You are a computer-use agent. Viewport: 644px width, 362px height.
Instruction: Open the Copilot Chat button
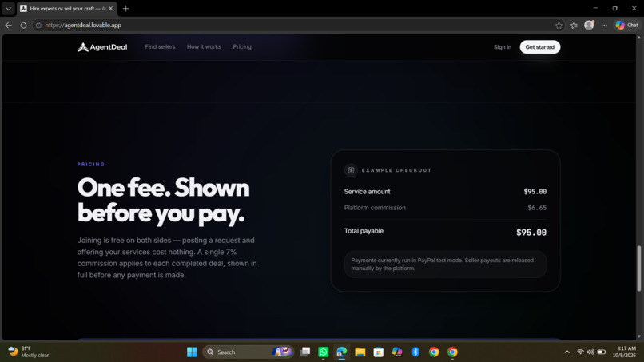tap(626, 25)
